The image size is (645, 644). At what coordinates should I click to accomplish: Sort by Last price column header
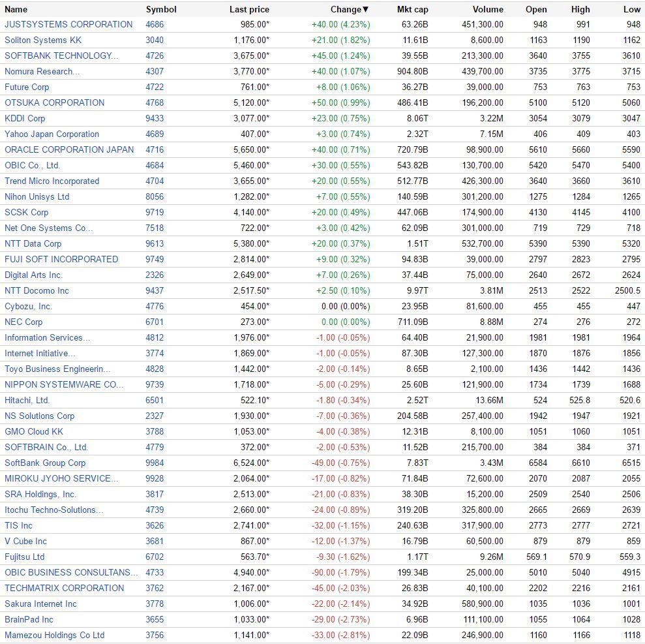(249, 10)
